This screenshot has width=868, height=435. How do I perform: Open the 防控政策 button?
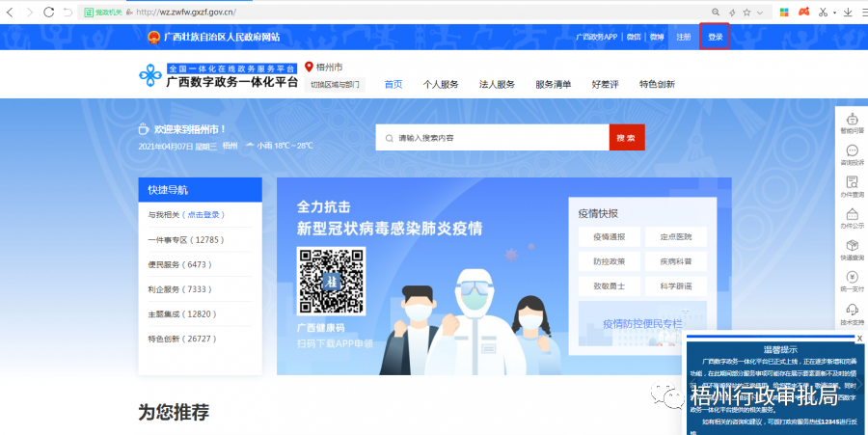pyautogui.click(x=609, y=261)
